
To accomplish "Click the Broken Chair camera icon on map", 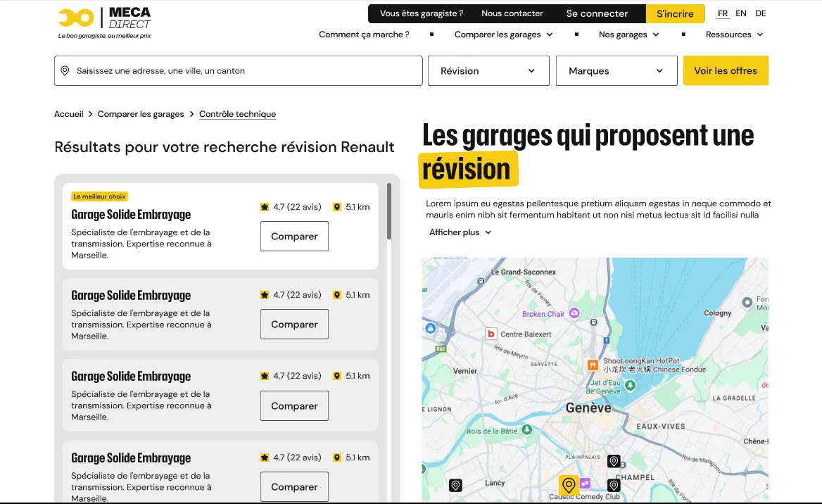I will coord(574,314).
